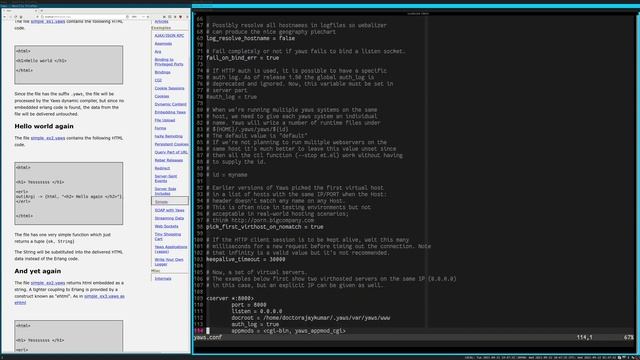
Task: Click the Firefox address bar
Action: [x=84, y=17]
